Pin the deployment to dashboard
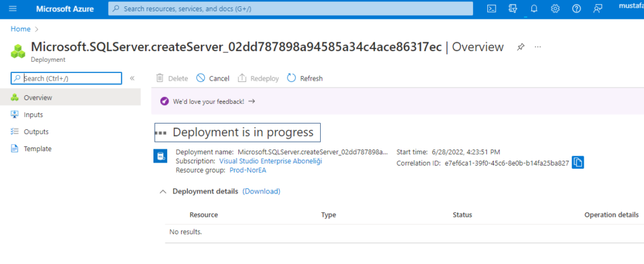644x264 pixels. click(521, 47)
